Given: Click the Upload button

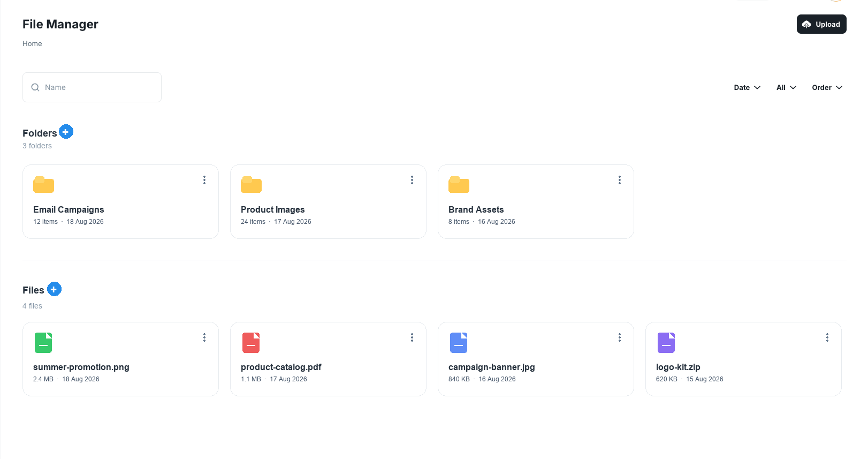Looking at the screenshot, I should tap(821, 24).
